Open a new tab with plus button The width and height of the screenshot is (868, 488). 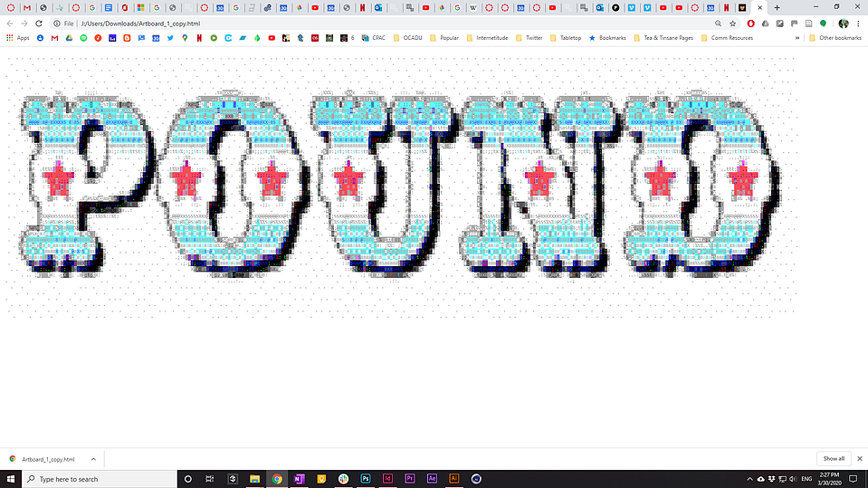[x=777, y=8]
